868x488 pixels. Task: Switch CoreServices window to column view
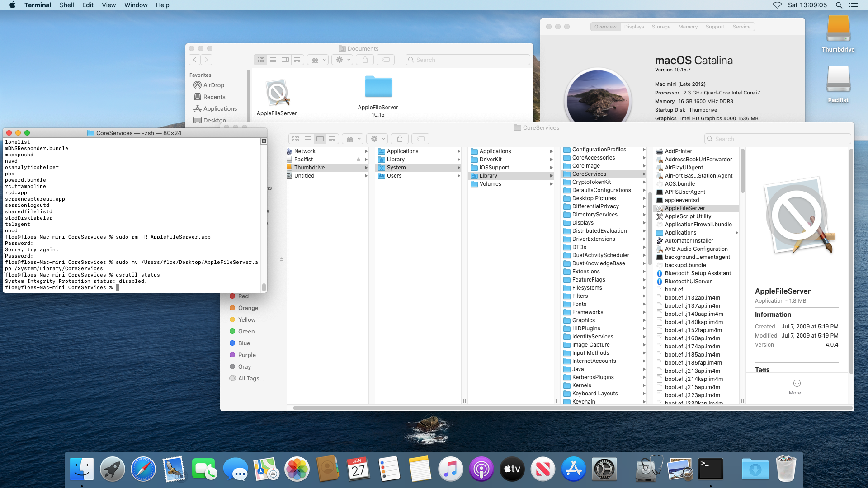coord(320,139)
